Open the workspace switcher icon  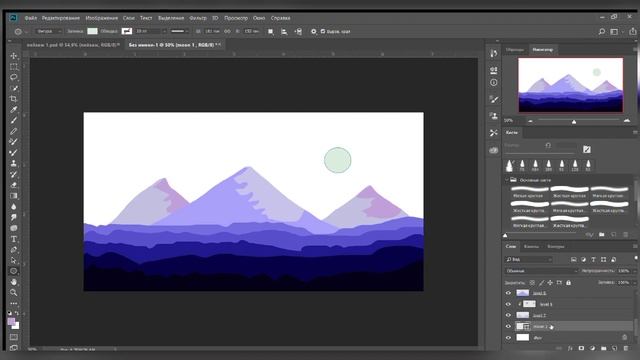pos(614,31)
